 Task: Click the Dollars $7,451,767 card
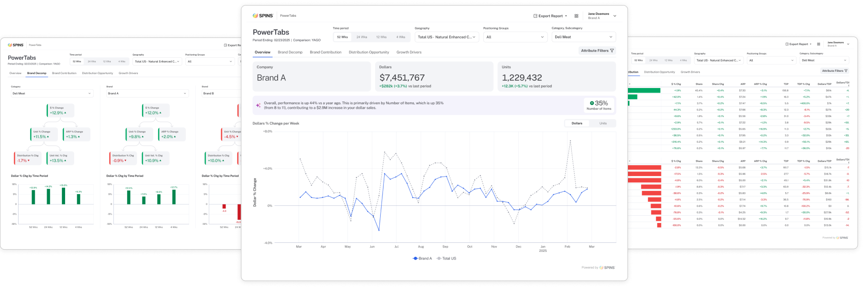(x=434, y=77)
